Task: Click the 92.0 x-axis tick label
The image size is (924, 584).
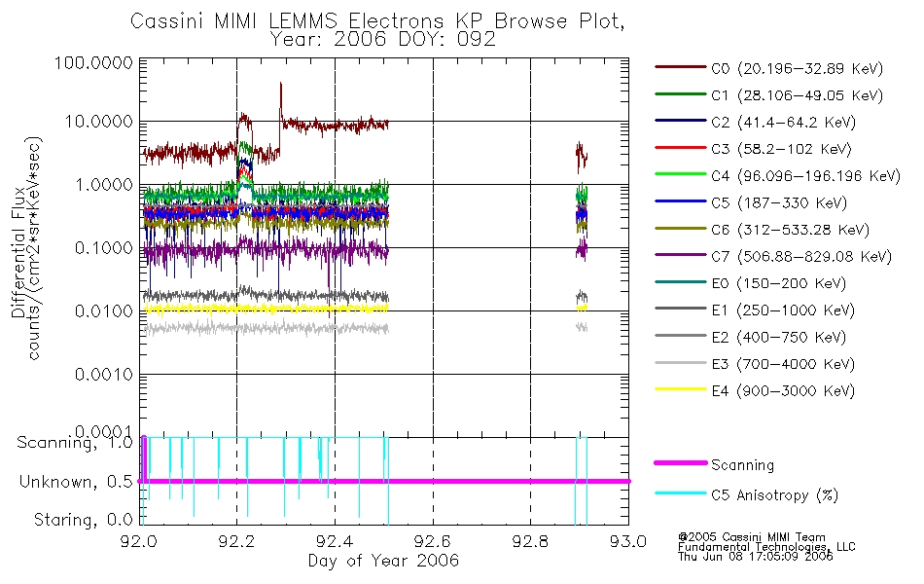Action: coord(139,541)
